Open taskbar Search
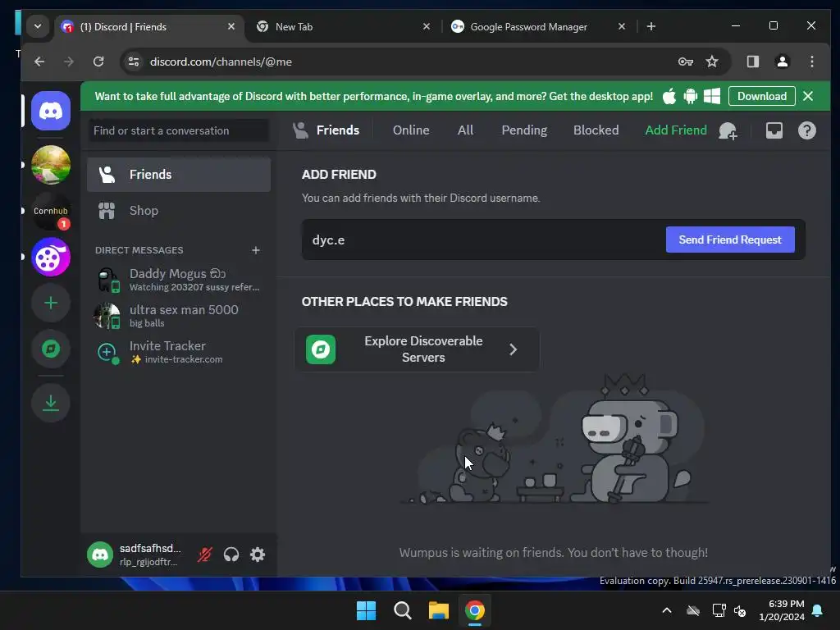The width and height of the screenshot is (840, 630). coord(402,610)
